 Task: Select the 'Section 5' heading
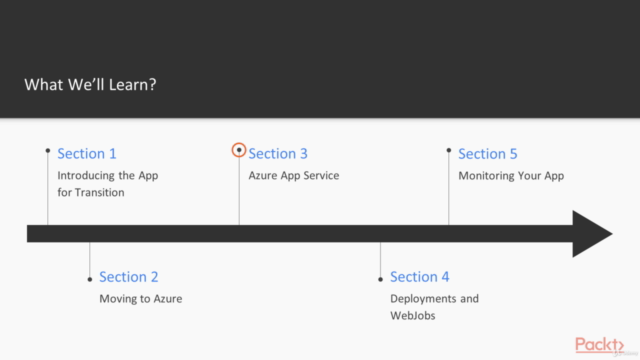click(x=488, y=154)
